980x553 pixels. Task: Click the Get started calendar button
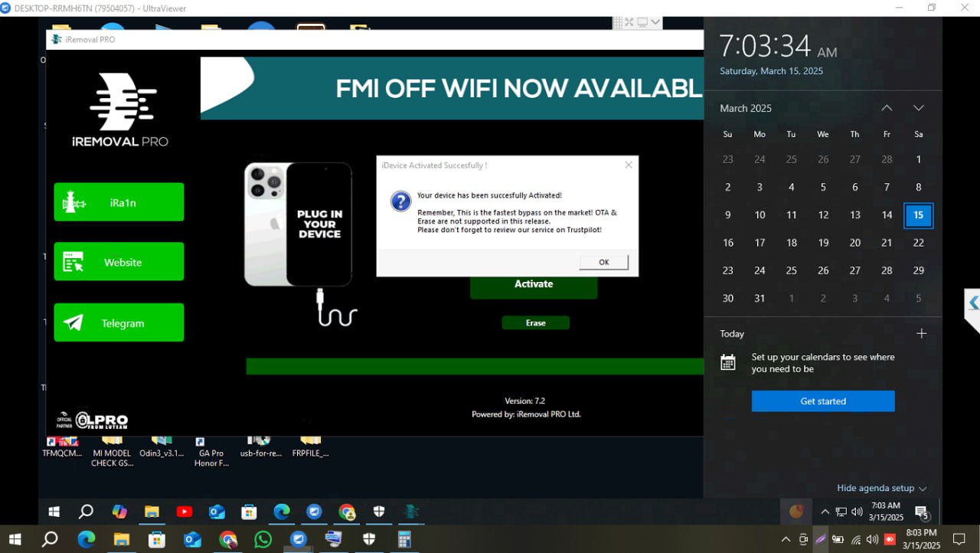click(x=823, y=401)
